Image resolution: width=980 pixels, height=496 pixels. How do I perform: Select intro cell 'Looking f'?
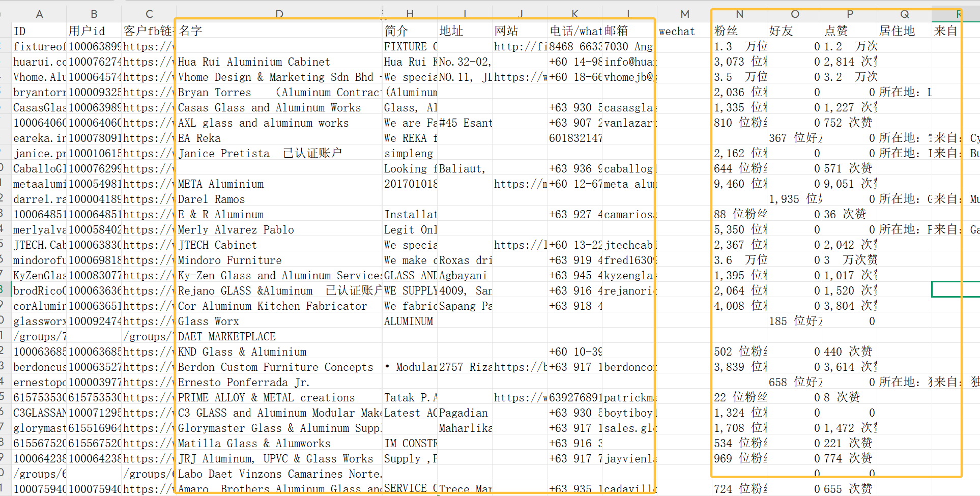click(x=410, y=168)
